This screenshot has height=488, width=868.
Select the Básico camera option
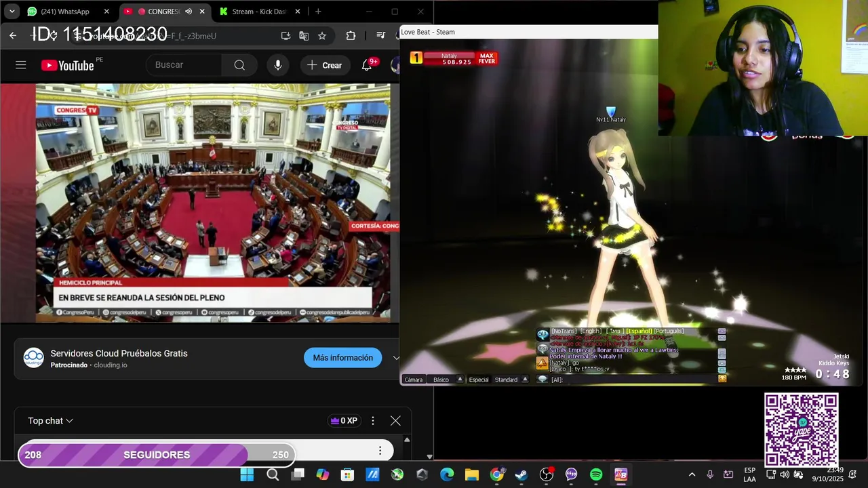click(x=441, y=380)
